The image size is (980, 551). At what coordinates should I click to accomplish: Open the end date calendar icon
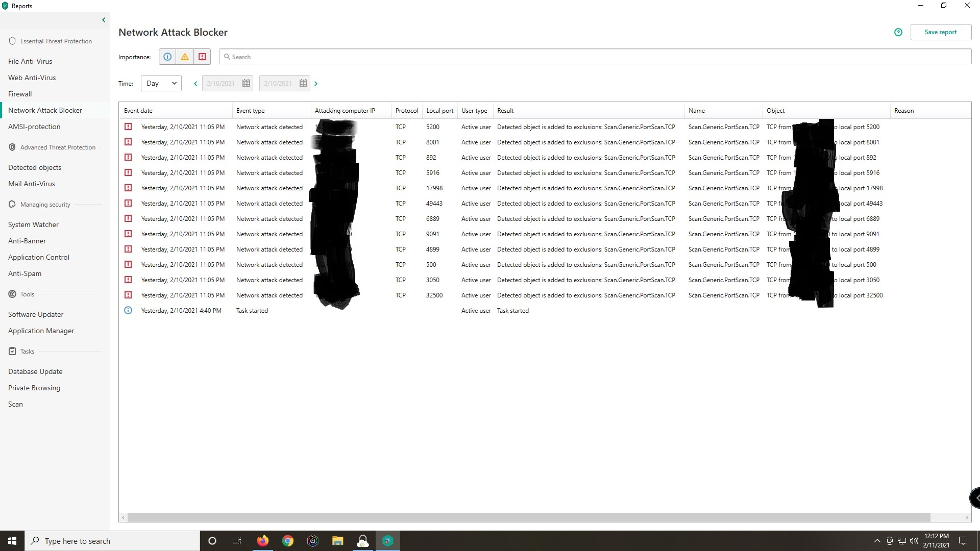[x=303, y=83]
